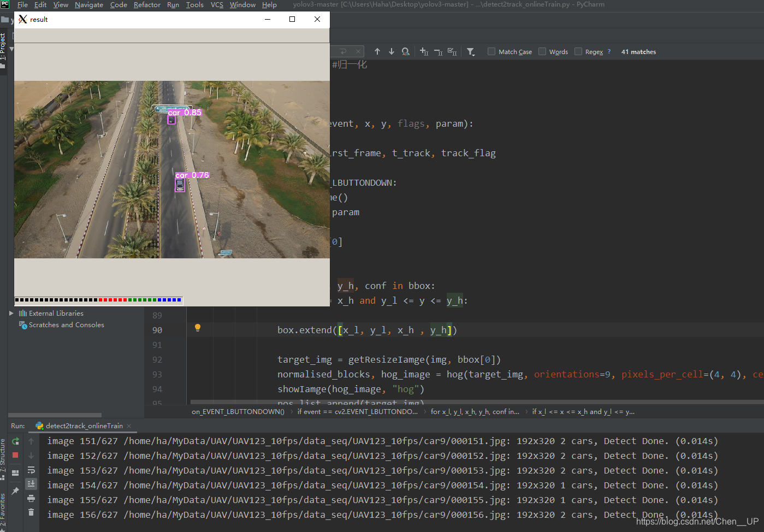Open the File menu
This screenshot has height=532, width=764.
click(x=22, y=5)
